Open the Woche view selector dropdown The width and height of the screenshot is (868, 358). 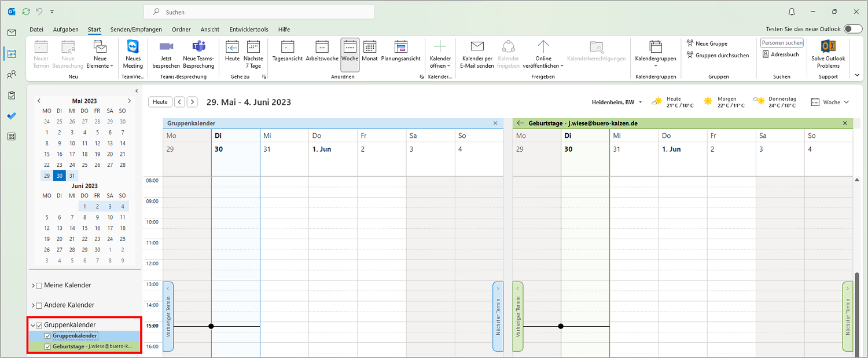coord(830,102)
